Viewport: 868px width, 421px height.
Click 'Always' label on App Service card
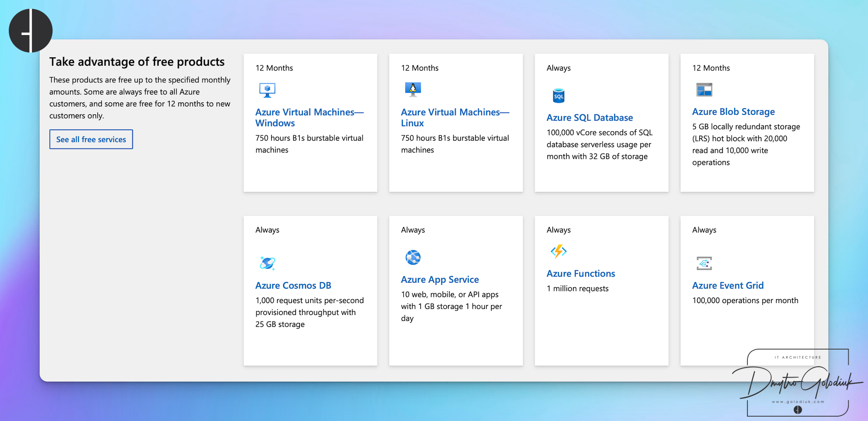coord(413,230)
